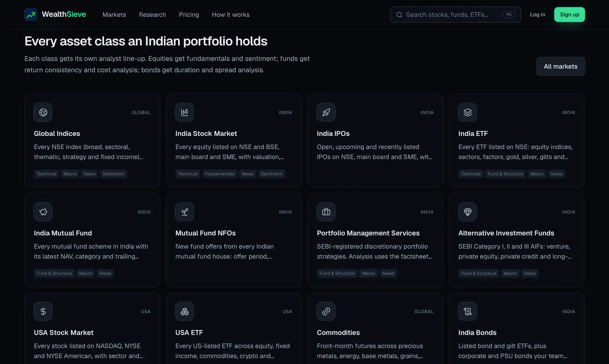Click the India Bonds scroll icon
Image resolution: width=609 pixels, height=364 pixels.
click(x=468, y=311)
